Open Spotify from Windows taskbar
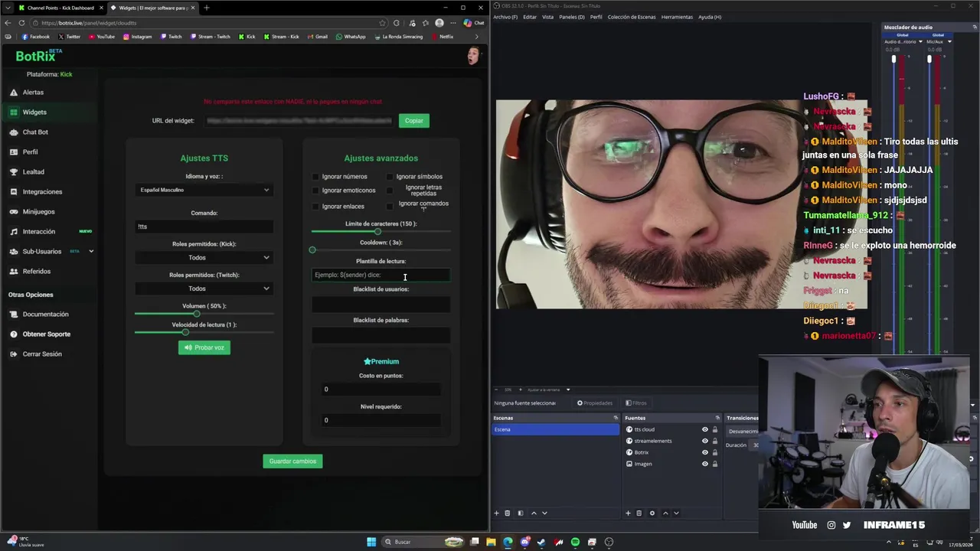This screenshot has height=551, width=980. (x=575, y=542)
